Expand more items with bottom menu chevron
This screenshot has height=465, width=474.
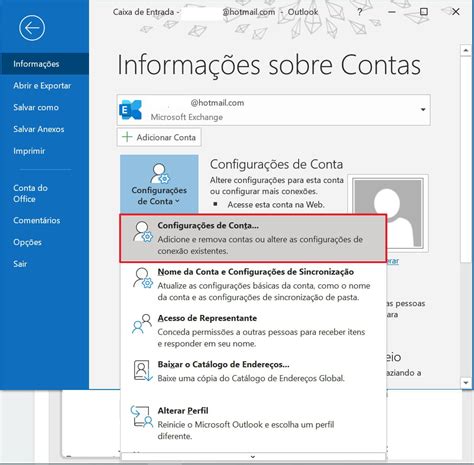pyautogui.click(x=253, y=457)
